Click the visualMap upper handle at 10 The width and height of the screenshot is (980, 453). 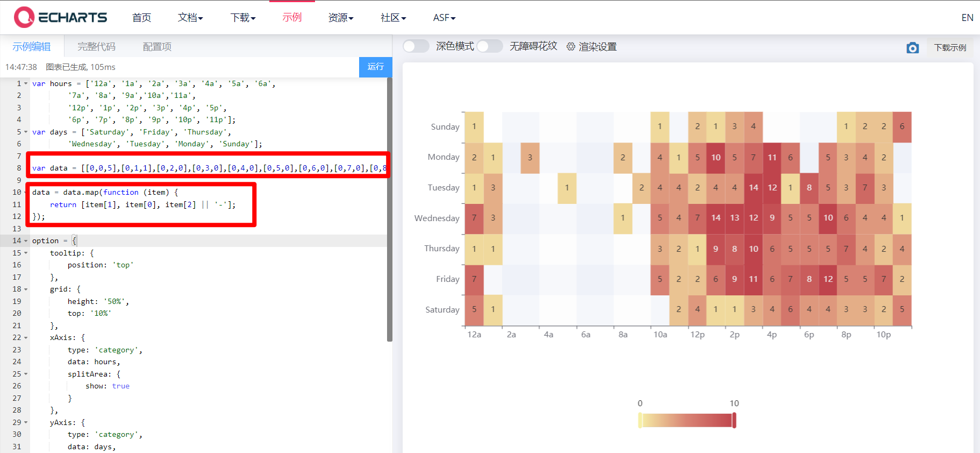click(x=734, y=420)
